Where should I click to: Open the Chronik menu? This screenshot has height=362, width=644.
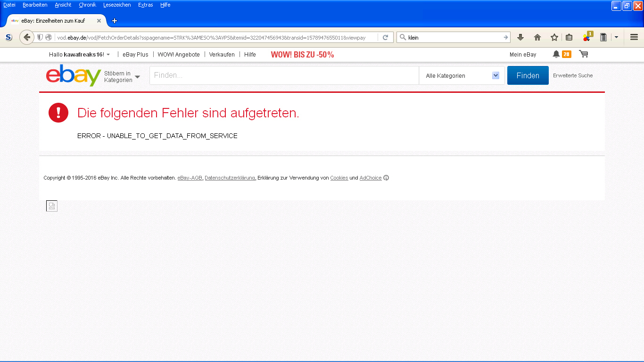point(87,5)
